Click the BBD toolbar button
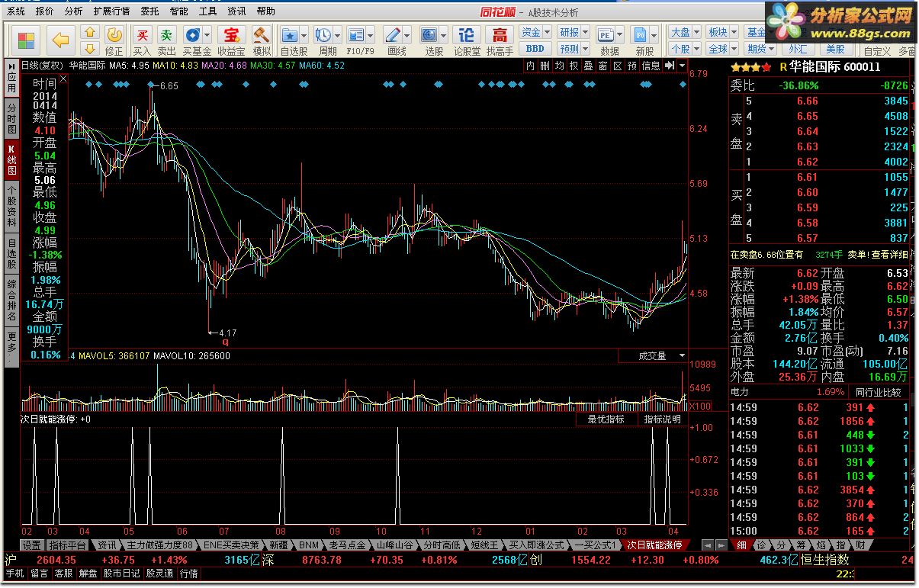 tap(535, 48)
